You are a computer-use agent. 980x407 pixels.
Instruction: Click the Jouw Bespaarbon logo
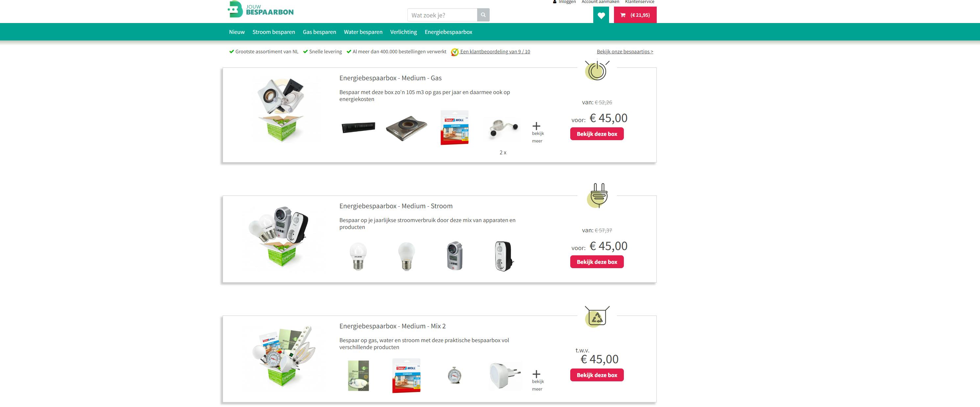[260, 9]
